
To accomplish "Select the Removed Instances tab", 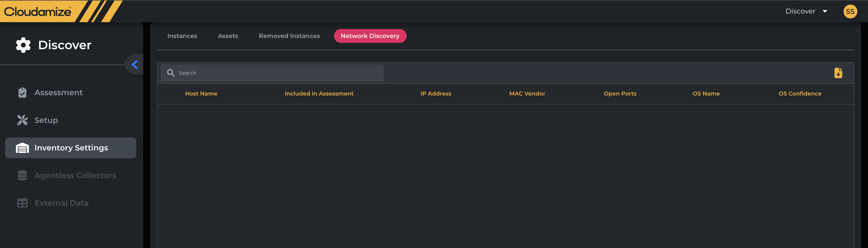I will (x=289, y=36).
